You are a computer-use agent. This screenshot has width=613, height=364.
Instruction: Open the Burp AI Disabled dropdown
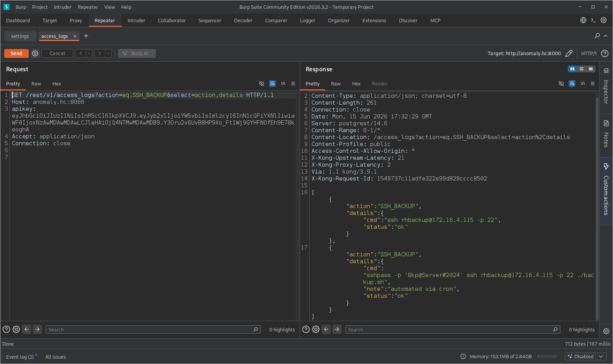(x=586, y=356)
